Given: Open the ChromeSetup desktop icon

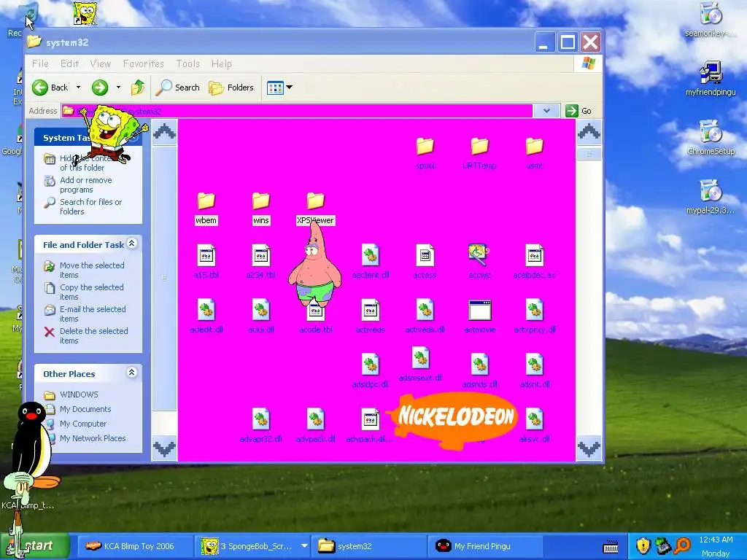Looking at the screenshot, I should click(711, 138).
